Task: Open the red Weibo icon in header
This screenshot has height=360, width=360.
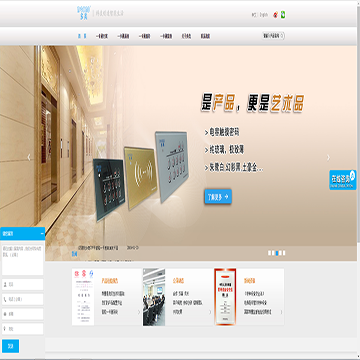Action: pos(275,15)
